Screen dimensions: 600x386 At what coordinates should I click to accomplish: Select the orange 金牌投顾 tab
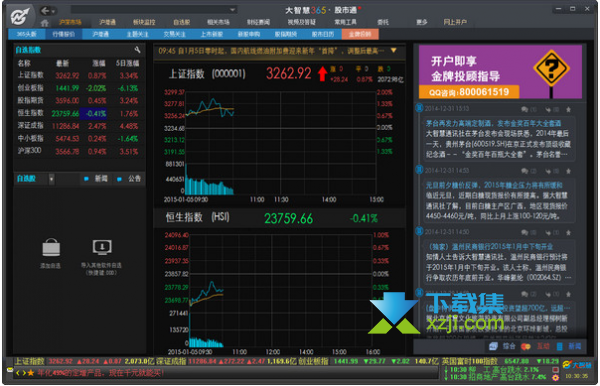coord(360,34)
